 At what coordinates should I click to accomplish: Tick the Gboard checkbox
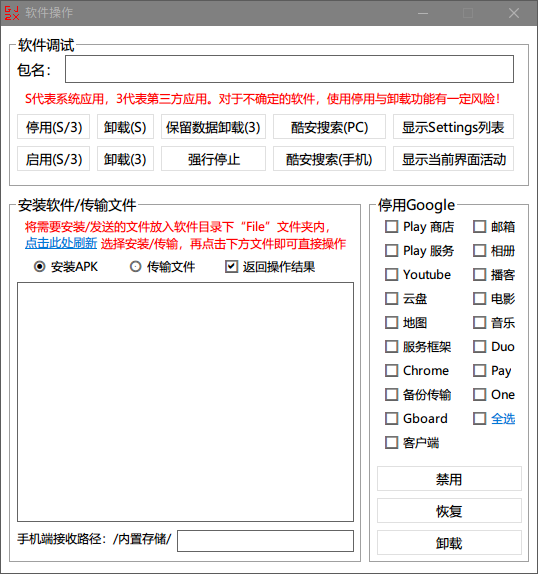[x=392, y=418]
